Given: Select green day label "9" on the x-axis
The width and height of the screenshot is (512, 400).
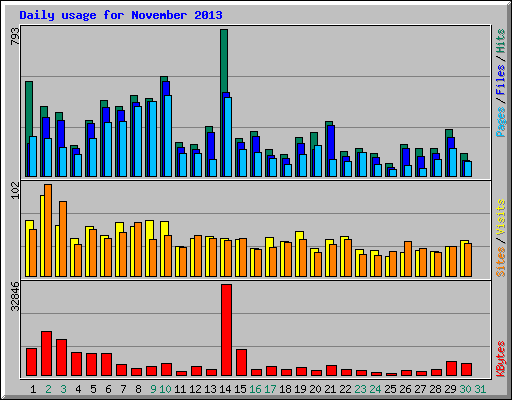Looking at the screenshot, I should (153, 389).
